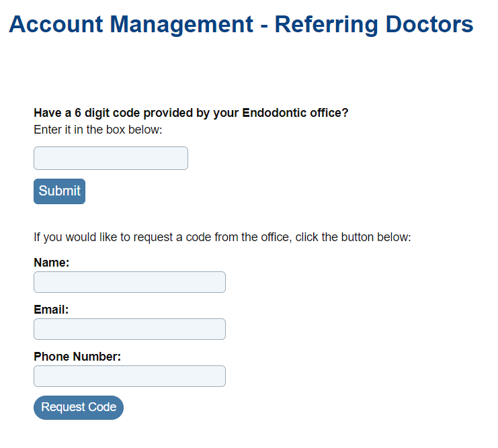
Task: Click the 'Enter it in the box below' text
Action: 98,130
